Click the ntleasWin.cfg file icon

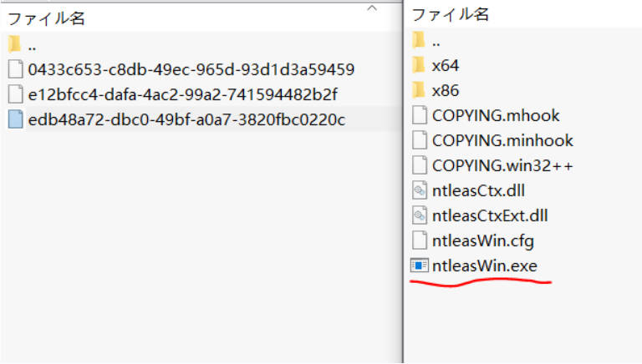[x=419, y=241]
